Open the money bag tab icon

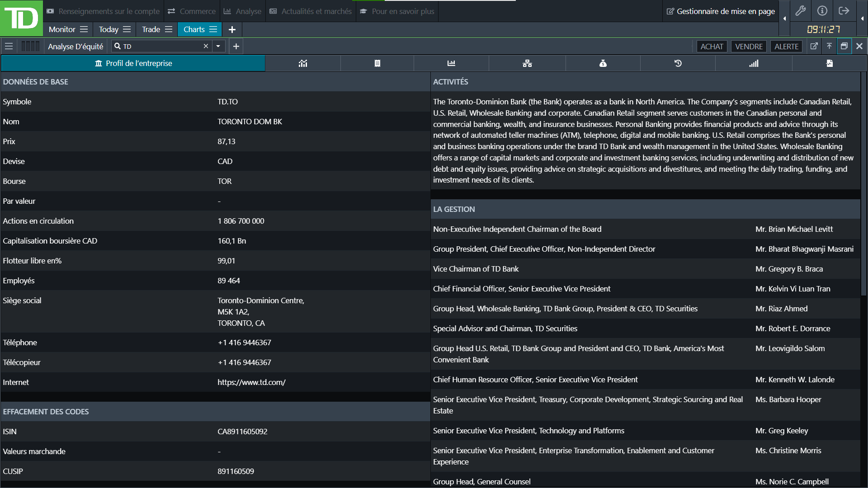pyautogui.click(x=603, y=63)
